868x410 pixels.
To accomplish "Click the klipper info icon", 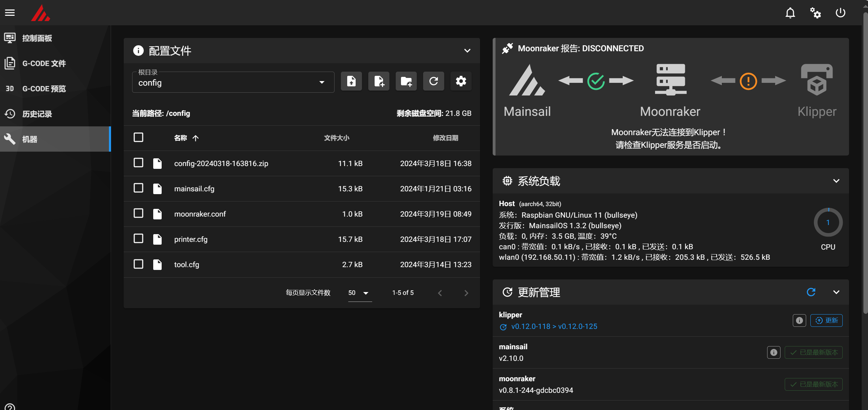I will (x=799, y=320).
